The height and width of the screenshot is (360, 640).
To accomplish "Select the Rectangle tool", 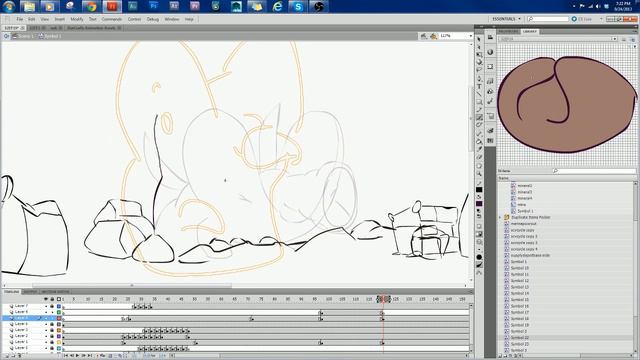I will coord(479,102).
